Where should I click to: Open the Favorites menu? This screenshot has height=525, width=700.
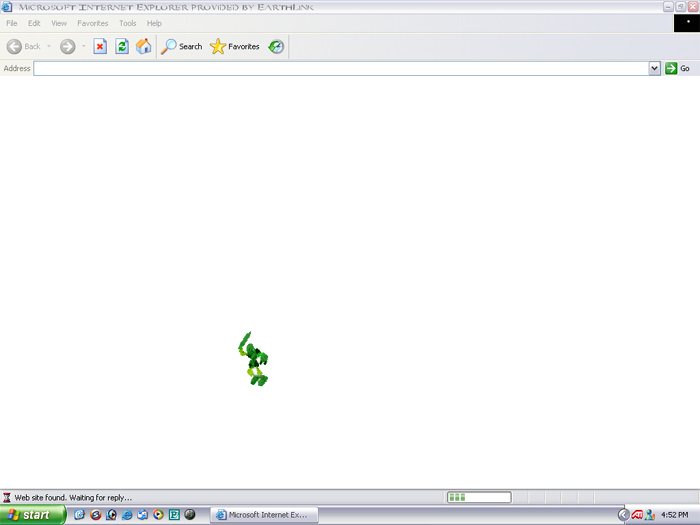pyautogui.click(x=92, y=23)
